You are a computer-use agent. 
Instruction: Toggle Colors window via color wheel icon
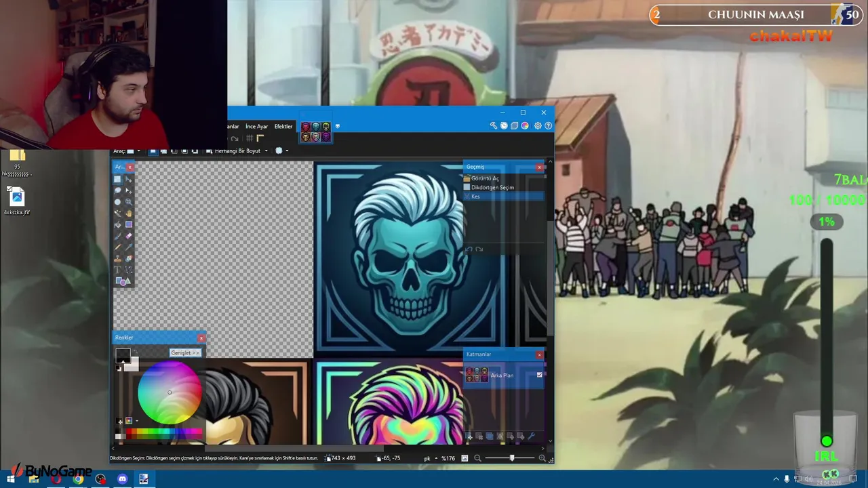pyautogui.click(x=525, y=125)
